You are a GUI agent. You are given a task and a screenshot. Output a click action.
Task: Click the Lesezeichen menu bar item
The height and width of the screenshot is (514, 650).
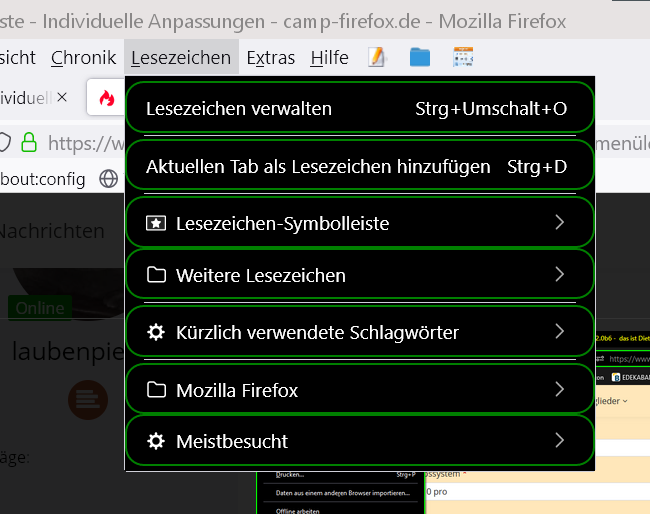181,57
